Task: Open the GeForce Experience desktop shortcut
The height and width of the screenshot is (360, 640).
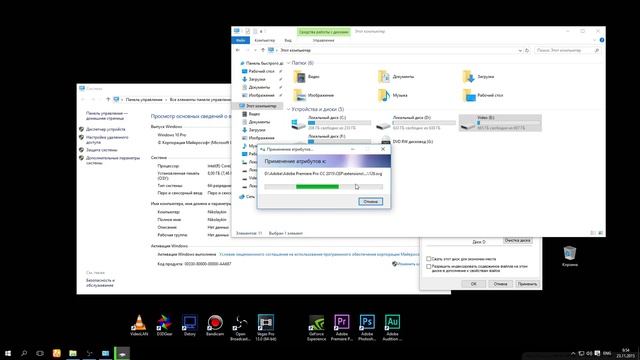Action: pyautogui.click(x=316, y=328)
